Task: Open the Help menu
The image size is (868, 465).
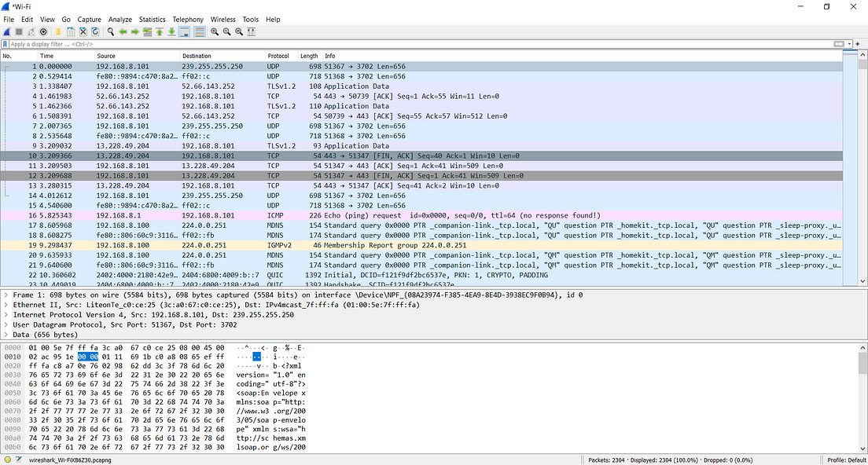Action: coord(273,20)
